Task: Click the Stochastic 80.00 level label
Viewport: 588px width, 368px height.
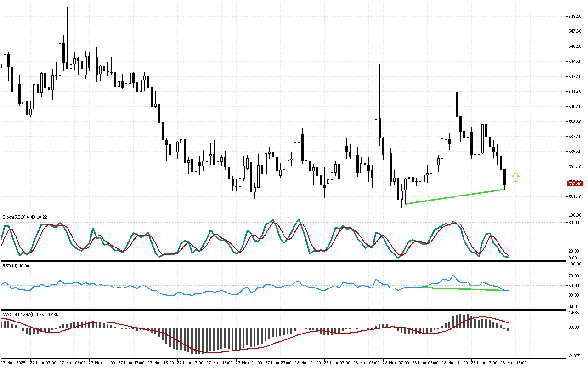Action: [x=574, y=223]
